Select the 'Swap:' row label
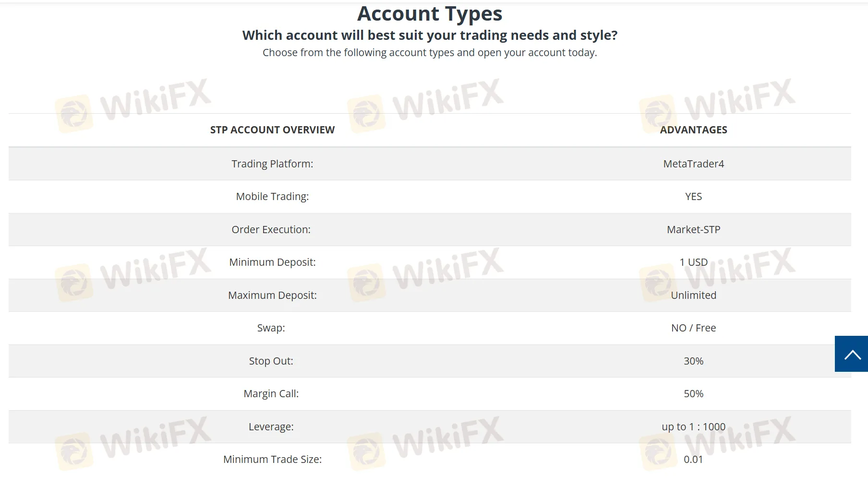This screenshot has height=497, width=868. (x=271, y=328)
